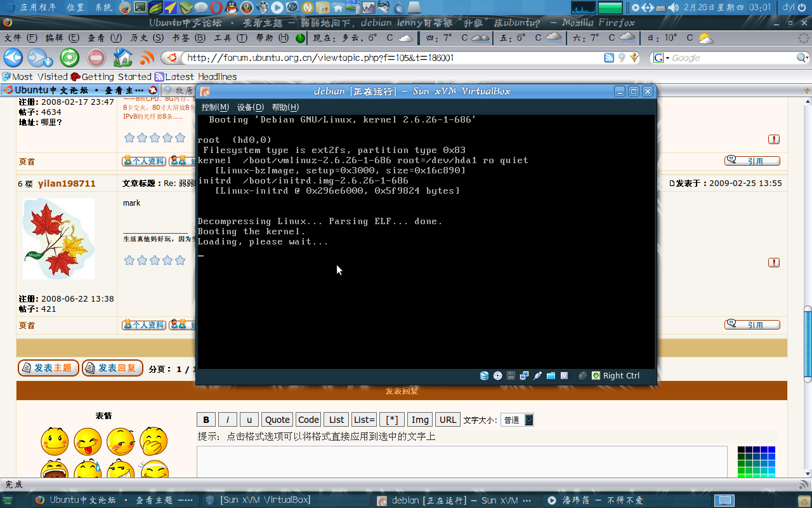Click the VirtualBox floppy disk status icon

[x=511, y=375]
